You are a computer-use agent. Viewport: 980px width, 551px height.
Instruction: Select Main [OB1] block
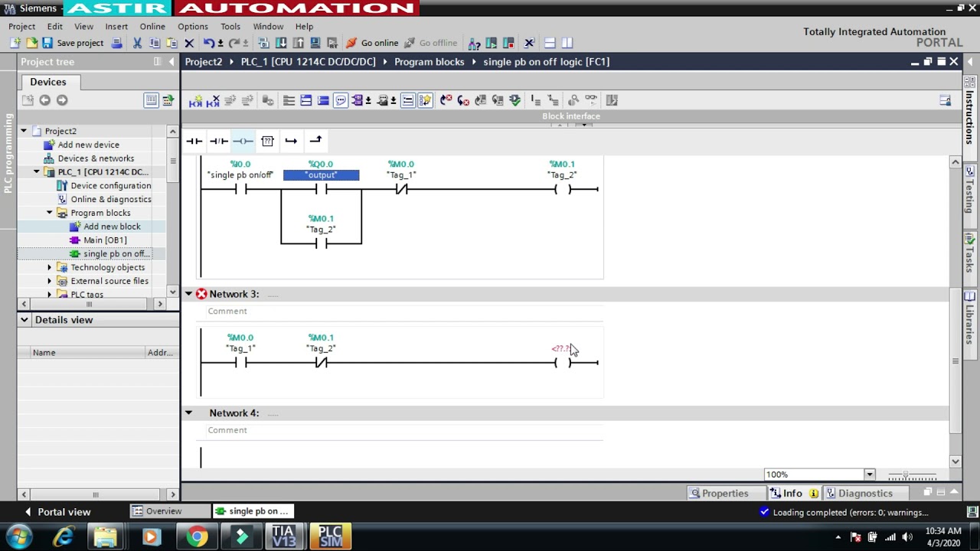[x=105, y=240]
